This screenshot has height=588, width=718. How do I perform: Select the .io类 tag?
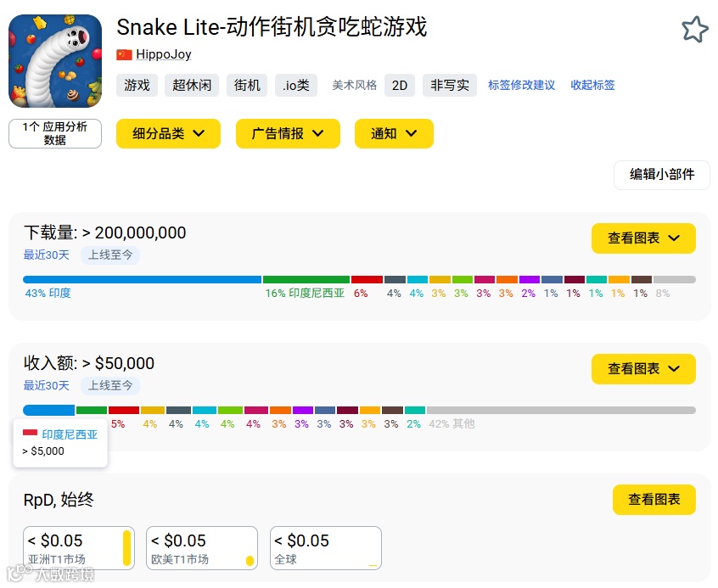[x=296, y=85]
